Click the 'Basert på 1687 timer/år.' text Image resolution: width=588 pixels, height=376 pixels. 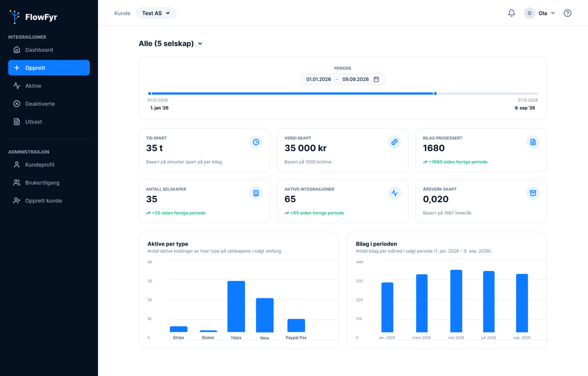447,213
